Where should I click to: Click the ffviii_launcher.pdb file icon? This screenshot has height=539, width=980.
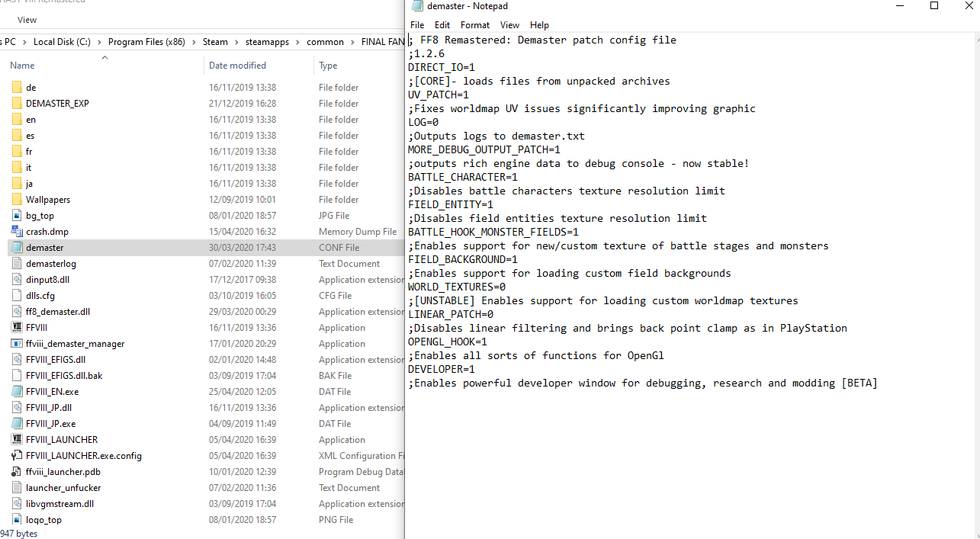point(17,471)
